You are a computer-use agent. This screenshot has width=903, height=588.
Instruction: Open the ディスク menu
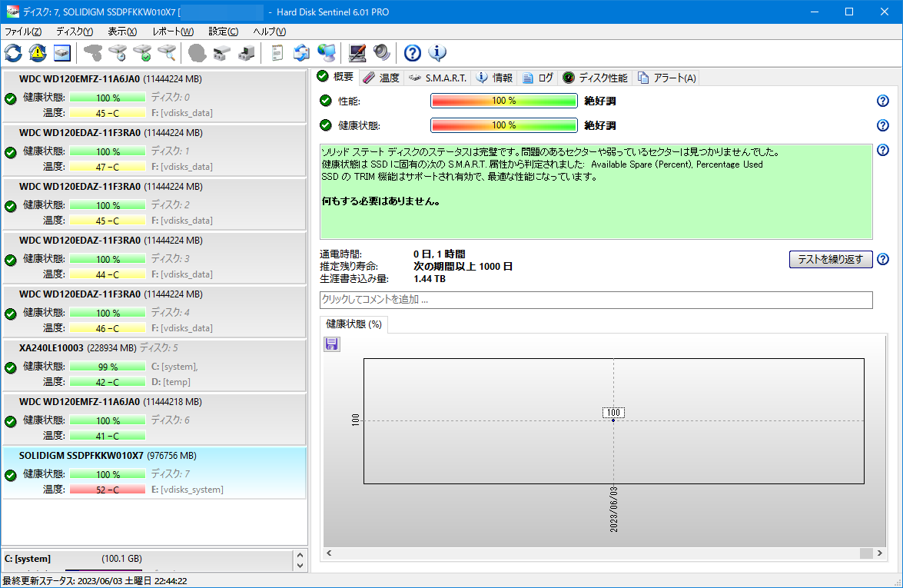75,31
